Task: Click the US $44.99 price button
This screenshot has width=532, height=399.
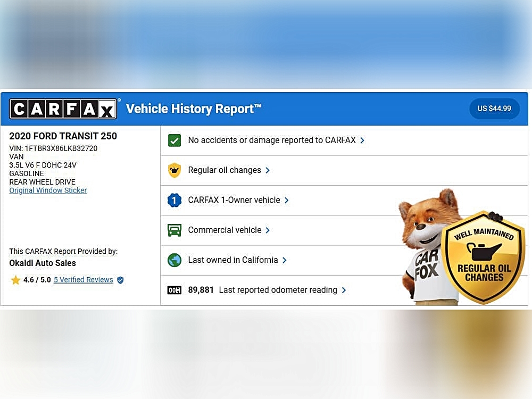Action: [x=494, y=109]
